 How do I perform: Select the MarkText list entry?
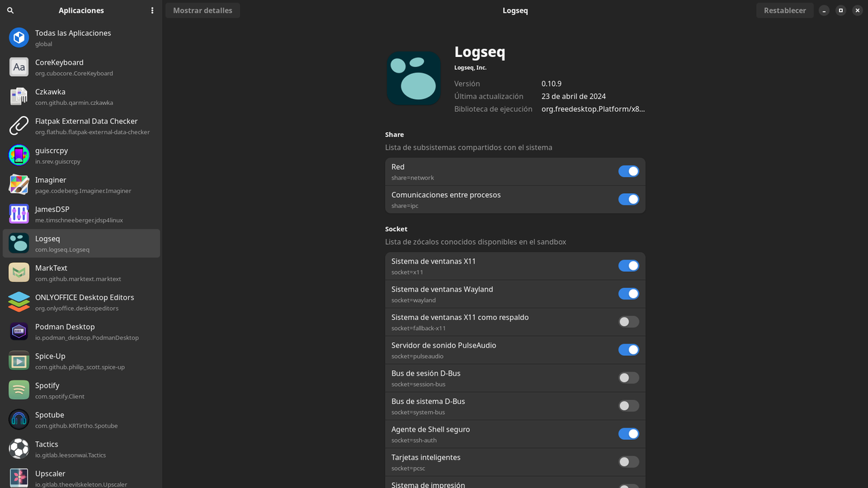[x=81, y=272]
